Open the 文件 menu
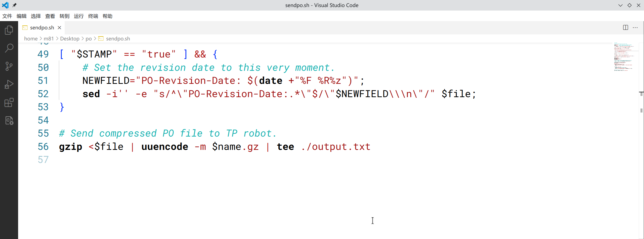Screen dimensions: 644x239 (x=7, y=16)
